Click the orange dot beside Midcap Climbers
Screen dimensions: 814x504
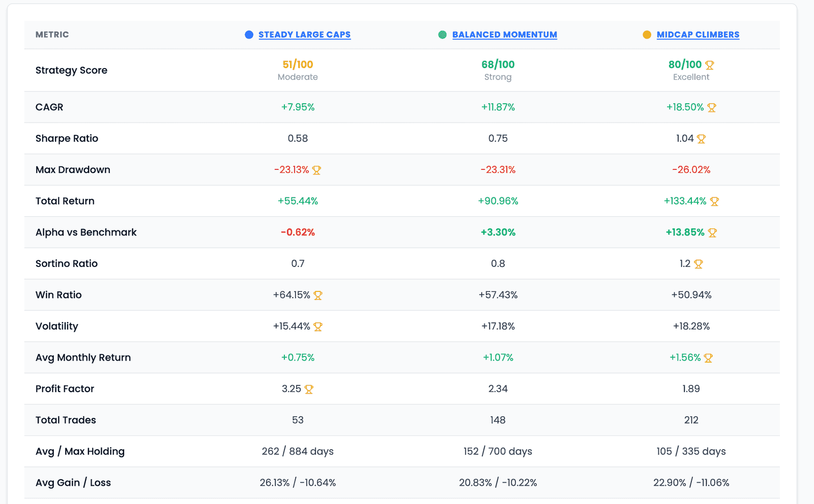pos(647,35)
